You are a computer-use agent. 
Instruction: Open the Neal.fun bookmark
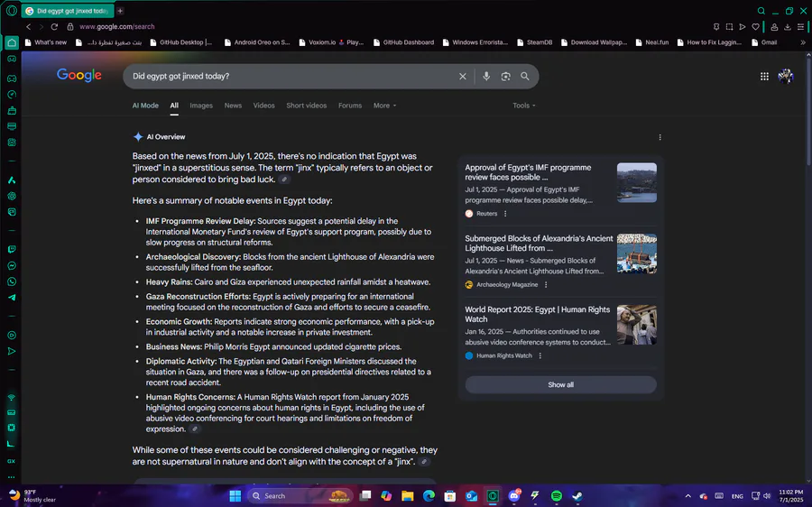pyautogui.click(x=651, y=42)
